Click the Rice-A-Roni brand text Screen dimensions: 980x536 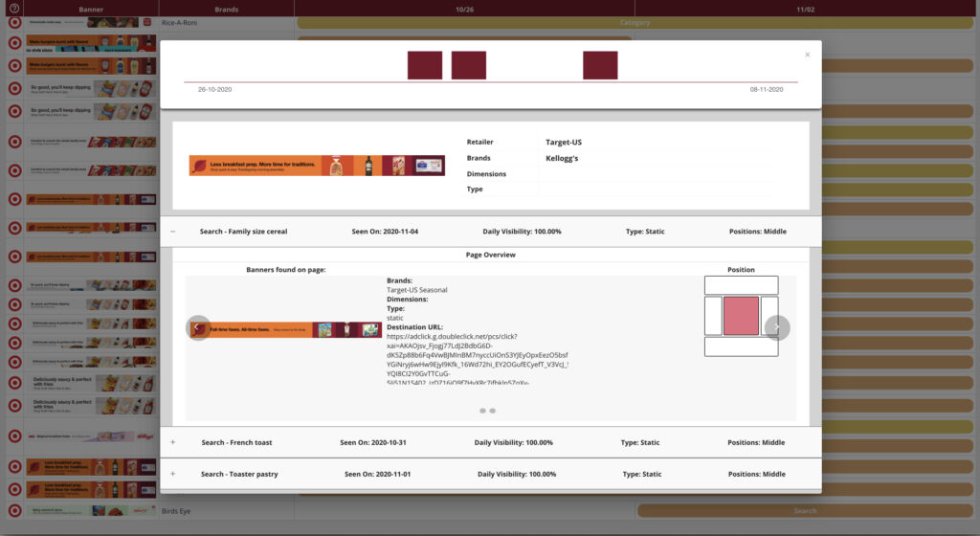[x=179, y=22]
